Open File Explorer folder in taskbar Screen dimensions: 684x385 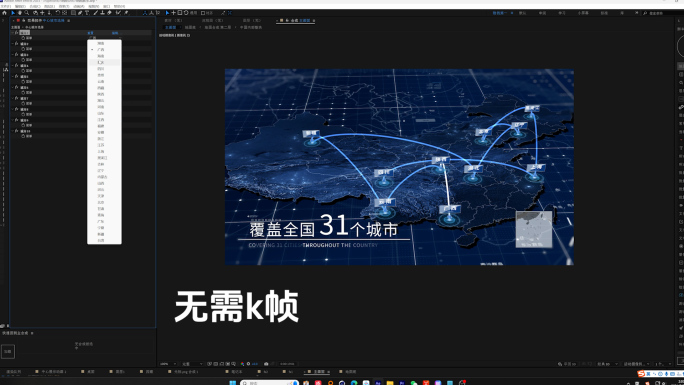[x=390, y=383]
